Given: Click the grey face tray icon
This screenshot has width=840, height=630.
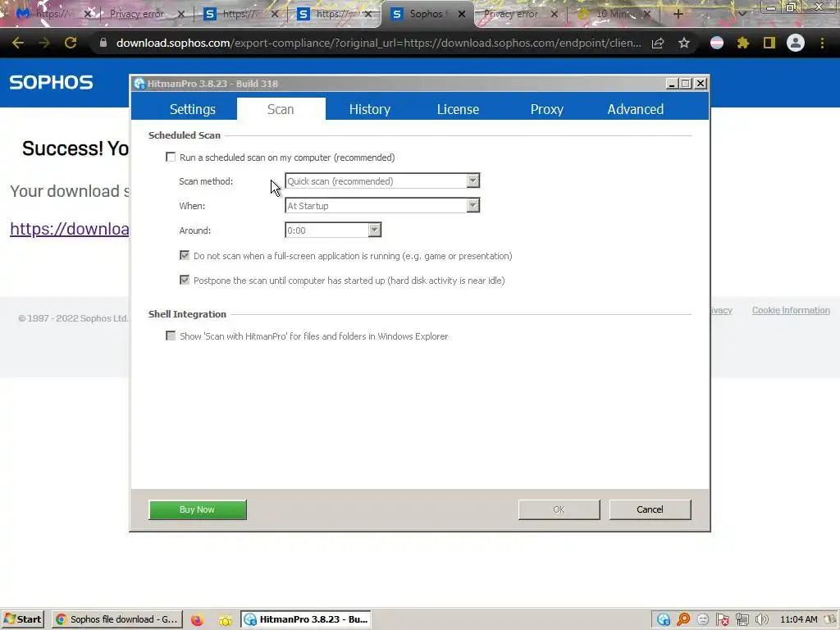Looking at the screenshot, I should click(703, 620).
